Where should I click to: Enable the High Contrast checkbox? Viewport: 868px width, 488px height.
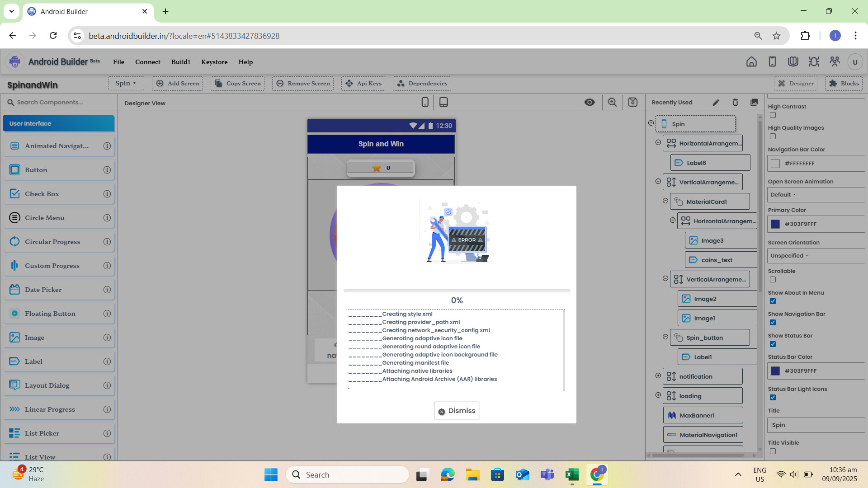click(x=773, y=115)
